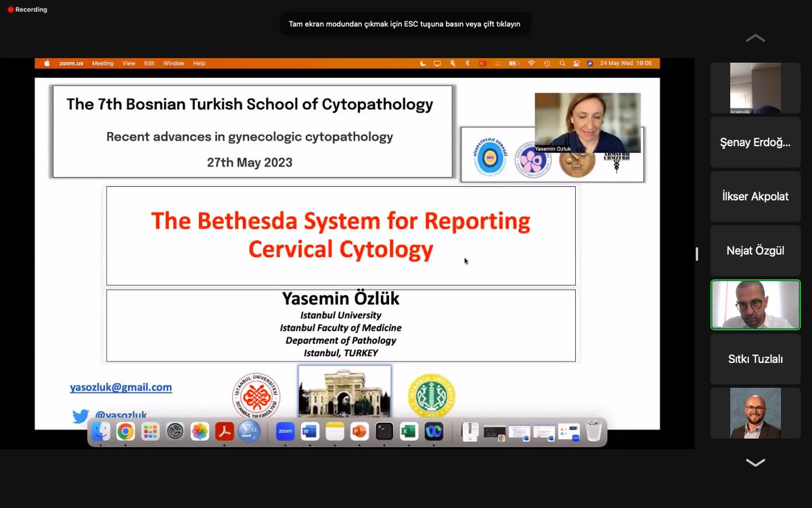Image resolution: width=812 pixels, height=508 pixels.
Task: Open Microsoft Word from the dock
Action: [x=310, y=431]
